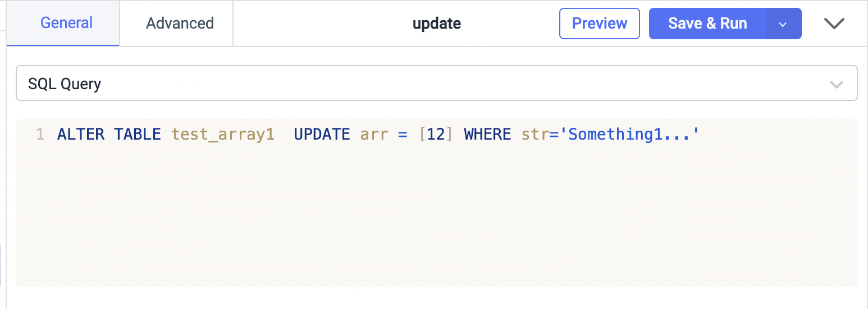Place cursor on the ALTER keyword
This screenshot has width=868, height=309.
81,135
